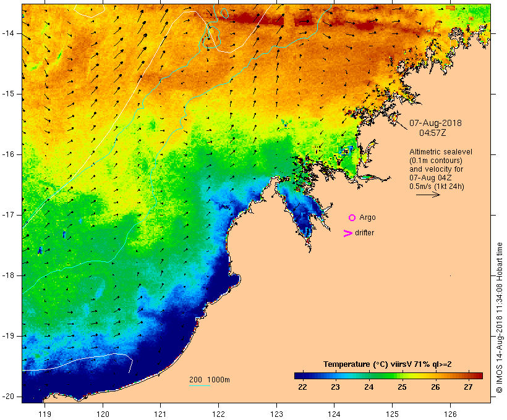507x420 pixels.
Task: Click the '200 1000m' isobath label
Action: pyautogui.click(x=210, y=380)
